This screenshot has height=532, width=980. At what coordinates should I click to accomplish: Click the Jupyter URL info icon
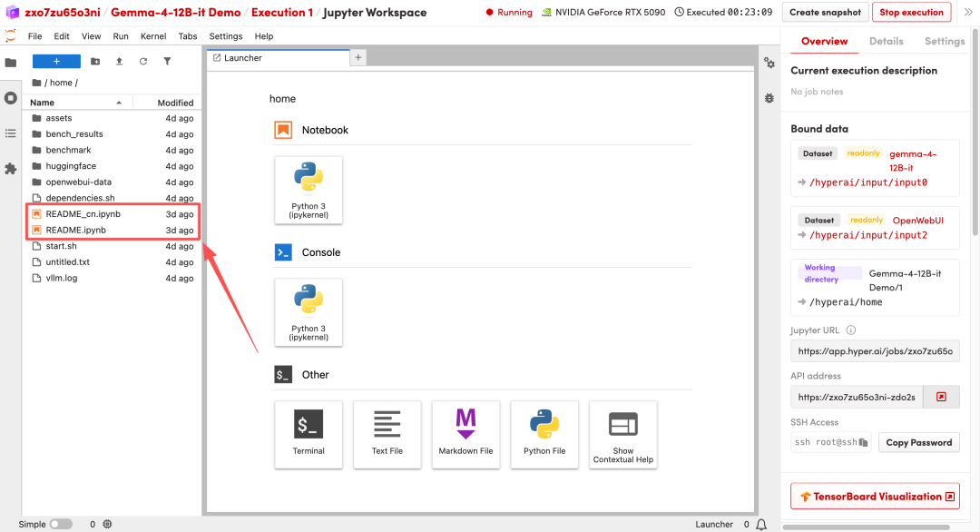850,330
